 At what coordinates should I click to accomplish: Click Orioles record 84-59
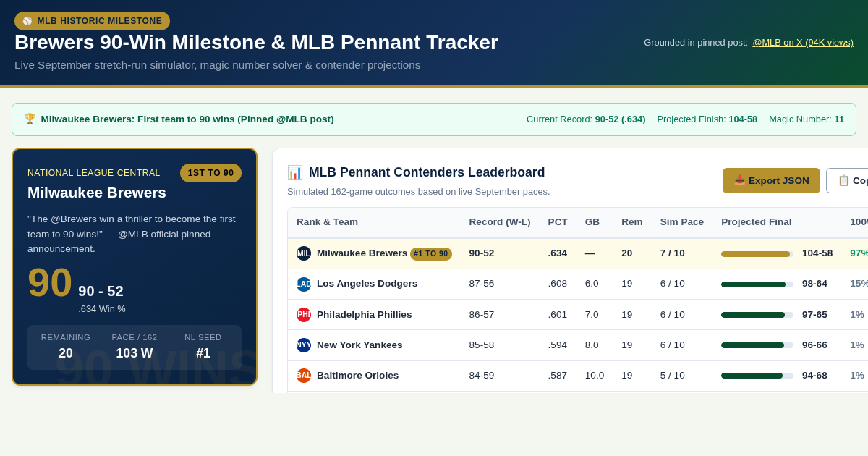482,376
